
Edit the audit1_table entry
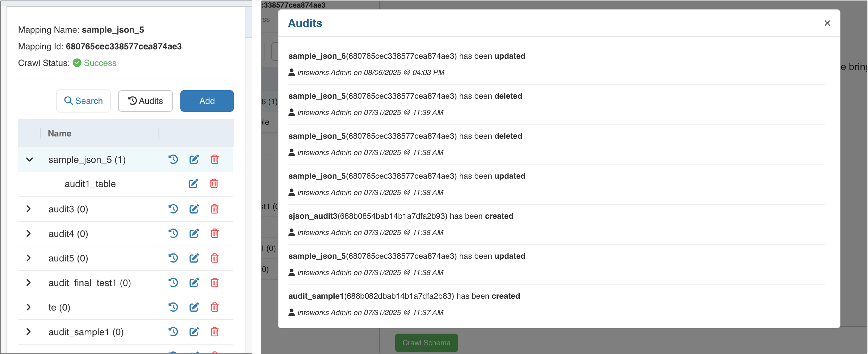(193, 184)
